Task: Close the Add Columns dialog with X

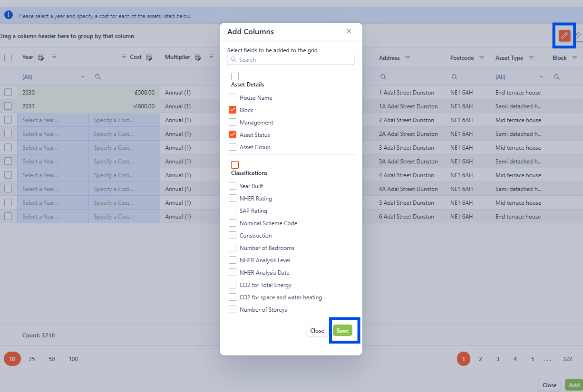Action: (349, 31)
